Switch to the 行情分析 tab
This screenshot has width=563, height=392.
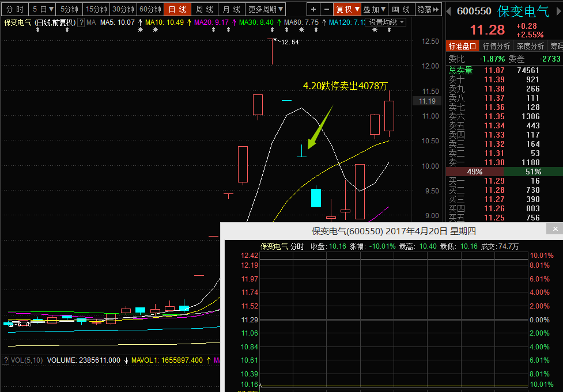coord(496,46)
